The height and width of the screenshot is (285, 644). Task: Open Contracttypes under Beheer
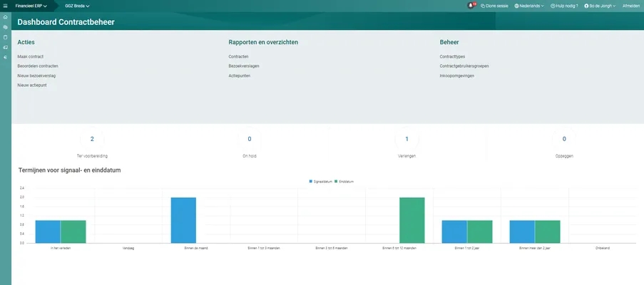tap(452, 56)
